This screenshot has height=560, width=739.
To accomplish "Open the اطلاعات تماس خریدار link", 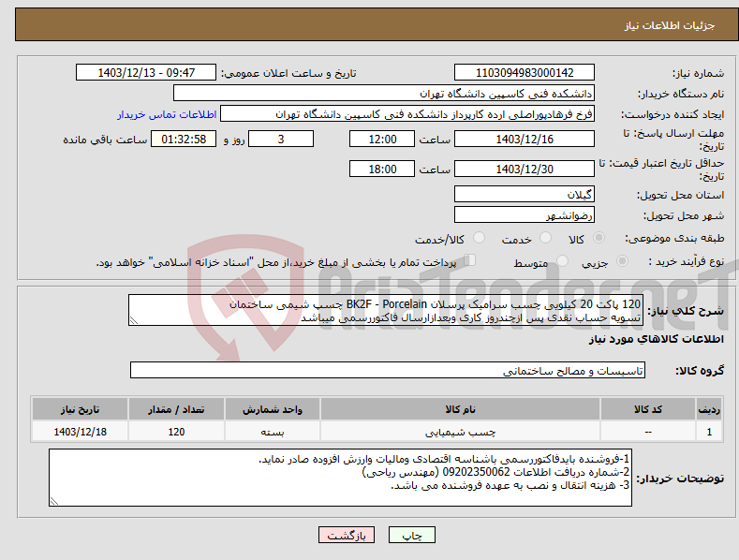I will (x=167, y=114).
